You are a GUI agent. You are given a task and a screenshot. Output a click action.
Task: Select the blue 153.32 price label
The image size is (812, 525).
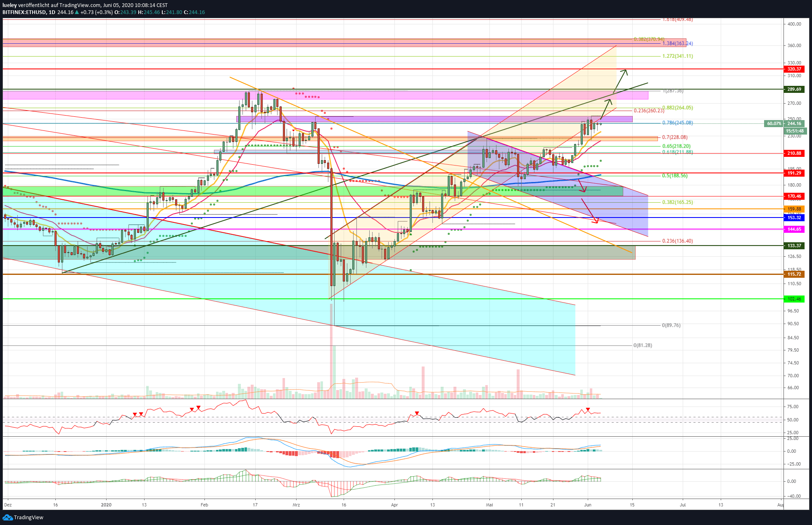(794, 218)
